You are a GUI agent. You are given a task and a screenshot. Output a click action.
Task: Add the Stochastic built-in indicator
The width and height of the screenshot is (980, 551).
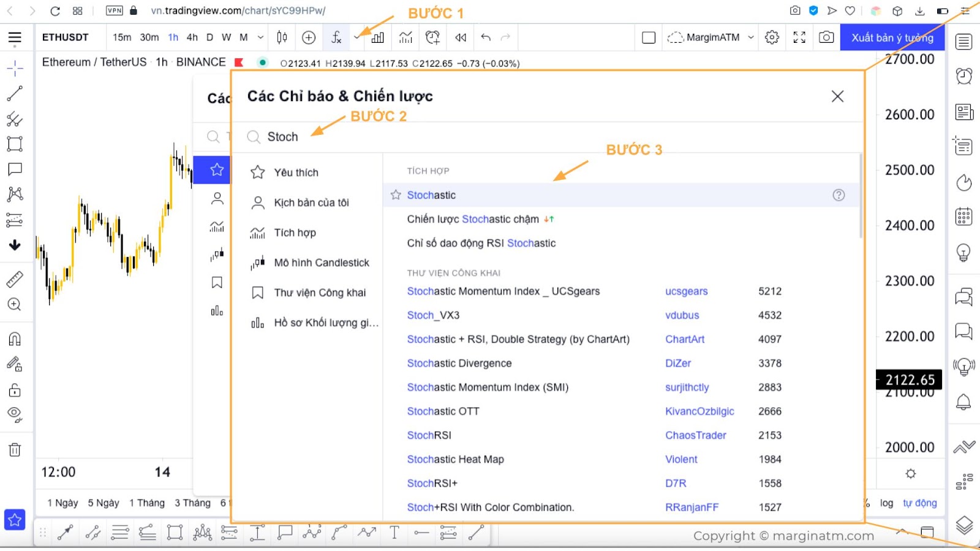[620, 195]
